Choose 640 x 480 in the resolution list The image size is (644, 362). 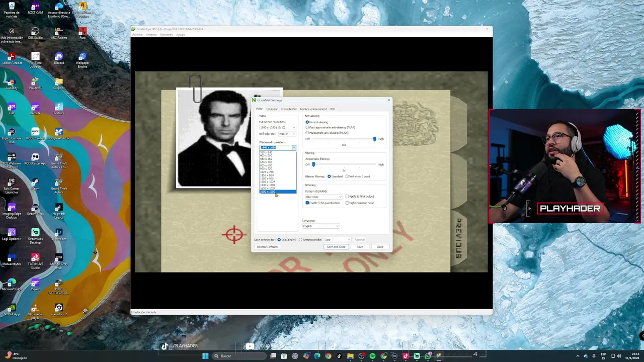pos(278,162)
